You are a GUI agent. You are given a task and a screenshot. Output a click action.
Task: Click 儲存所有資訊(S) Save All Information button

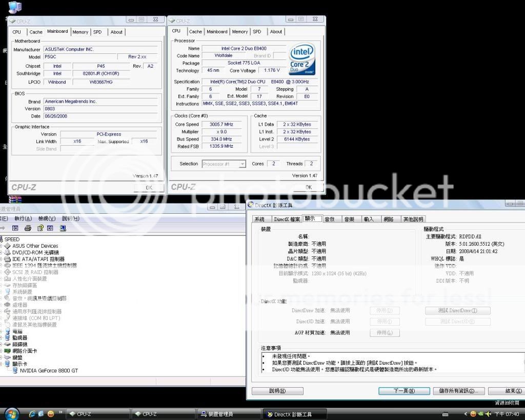click(458, 391)
